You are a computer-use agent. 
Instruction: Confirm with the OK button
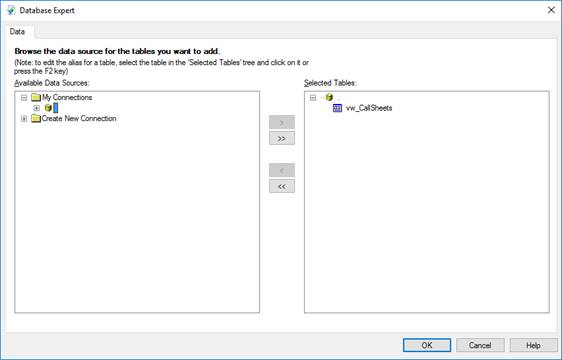click(x=427, y=345)
